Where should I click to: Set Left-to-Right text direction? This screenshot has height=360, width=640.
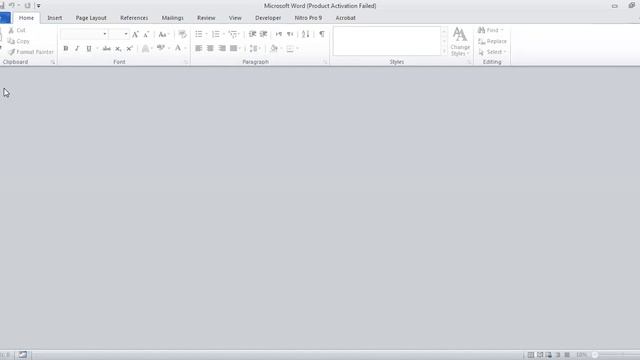(x=279, y=34)
